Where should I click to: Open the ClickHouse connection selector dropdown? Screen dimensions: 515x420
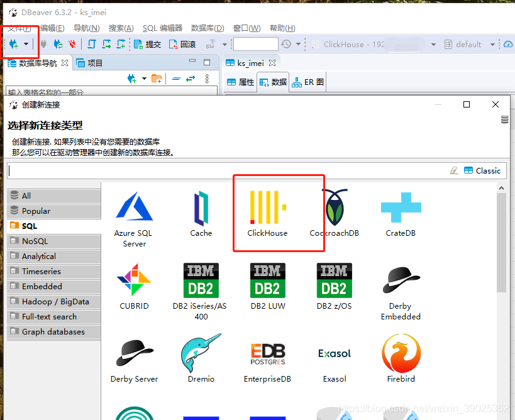click(432, 44)
